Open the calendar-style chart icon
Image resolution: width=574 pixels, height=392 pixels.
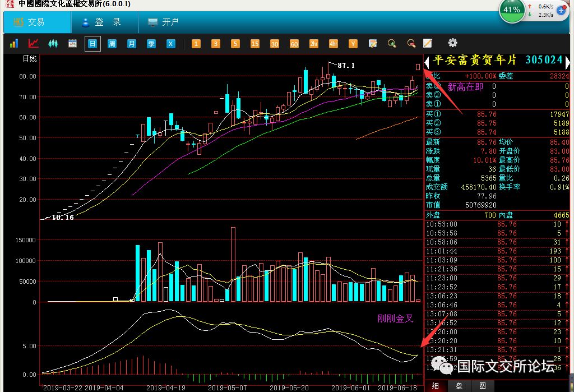tap(72, 44)
